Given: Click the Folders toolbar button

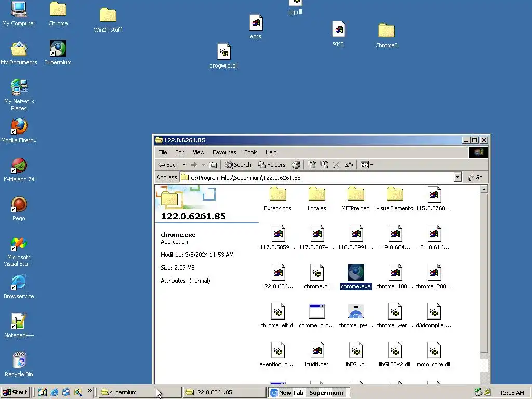Looking at the screenshot, I should (272, 165).
